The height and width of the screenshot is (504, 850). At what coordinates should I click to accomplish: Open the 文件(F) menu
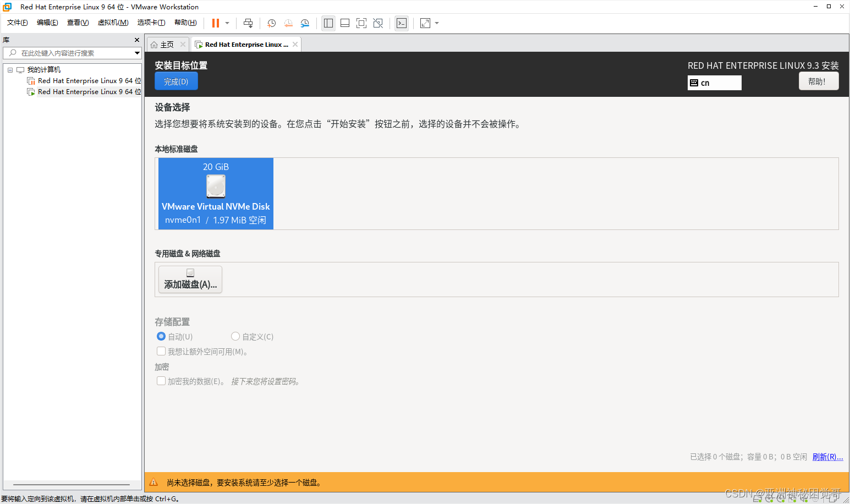tap(17, 23)
